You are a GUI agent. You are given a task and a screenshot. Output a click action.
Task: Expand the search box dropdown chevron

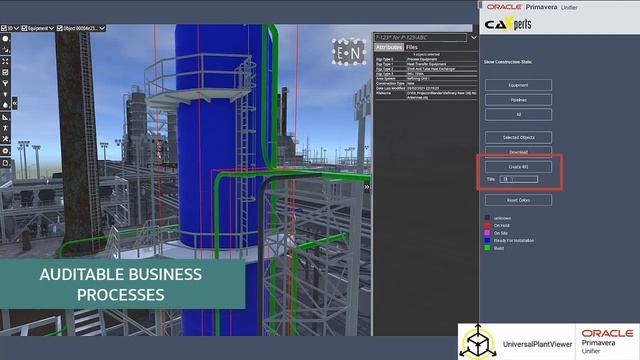click(473, 38)
